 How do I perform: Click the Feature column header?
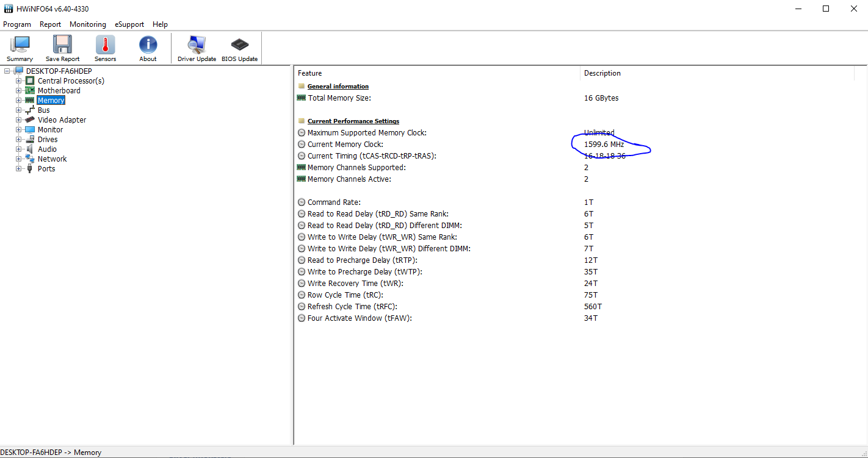pos(437,73)
